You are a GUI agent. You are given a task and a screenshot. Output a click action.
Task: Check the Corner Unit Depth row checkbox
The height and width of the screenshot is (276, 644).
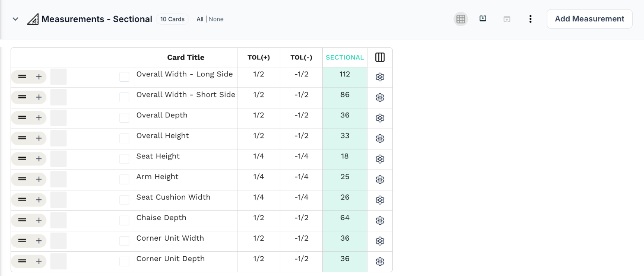point(124,262)
